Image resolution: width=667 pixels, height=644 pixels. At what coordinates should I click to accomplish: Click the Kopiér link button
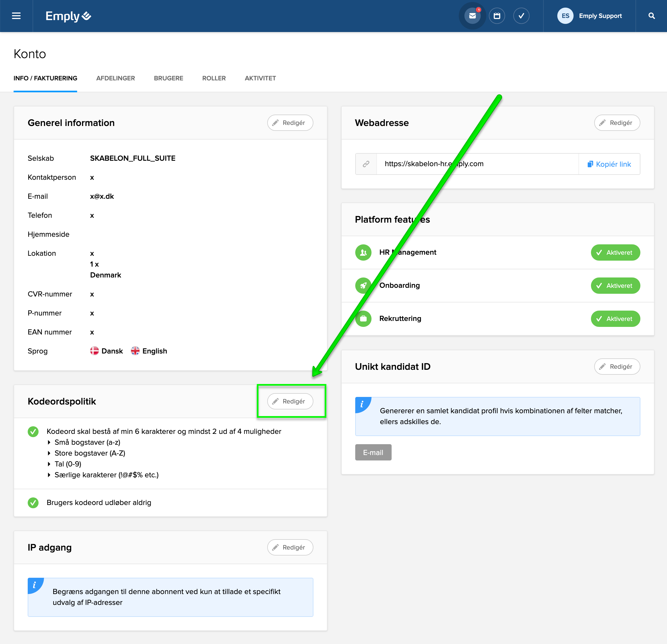[609, 164]
